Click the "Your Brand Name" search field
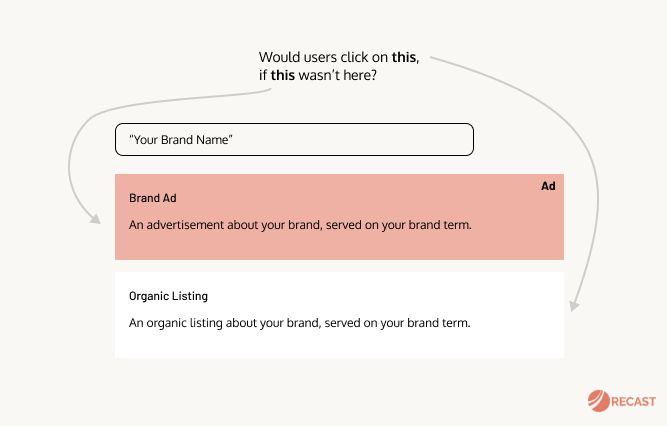Viewport: 667px width, 426px height. 294,140
